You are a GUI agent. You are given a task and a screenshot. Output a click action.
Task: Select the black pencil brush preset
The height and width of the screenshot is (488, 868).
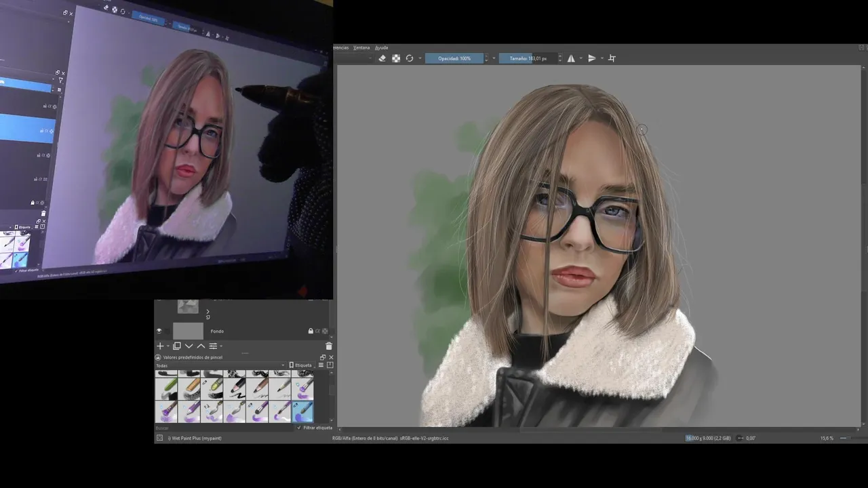[235, 389]
